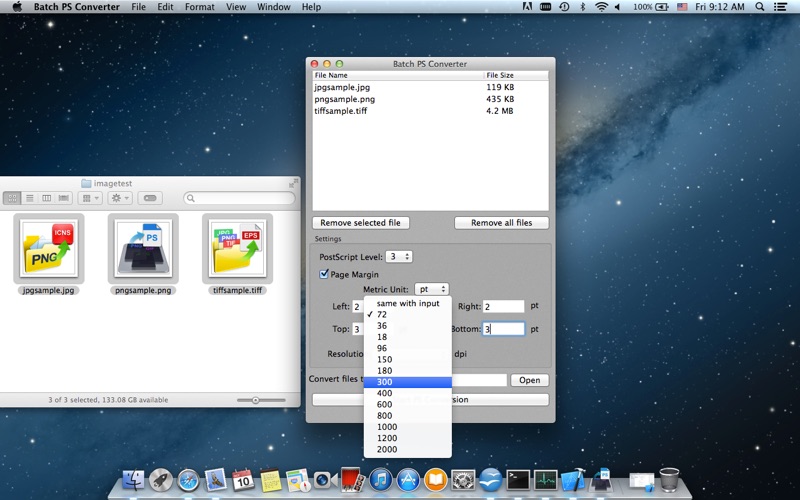Image resolution: width=800 pixels, height=500 pixels.
Task: Select 600 dpi from the list
Action: coord(408,405)
